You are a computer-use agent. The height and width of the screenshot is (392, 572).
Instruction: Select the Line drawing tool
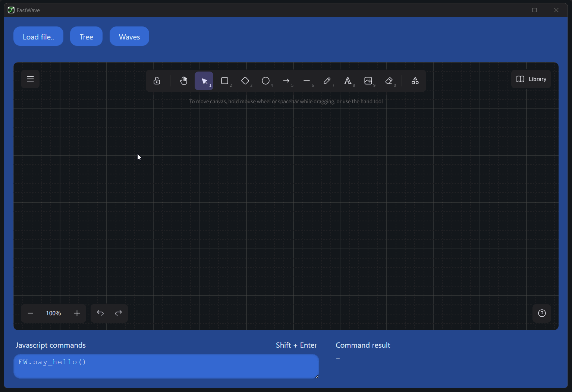(307, 81)
